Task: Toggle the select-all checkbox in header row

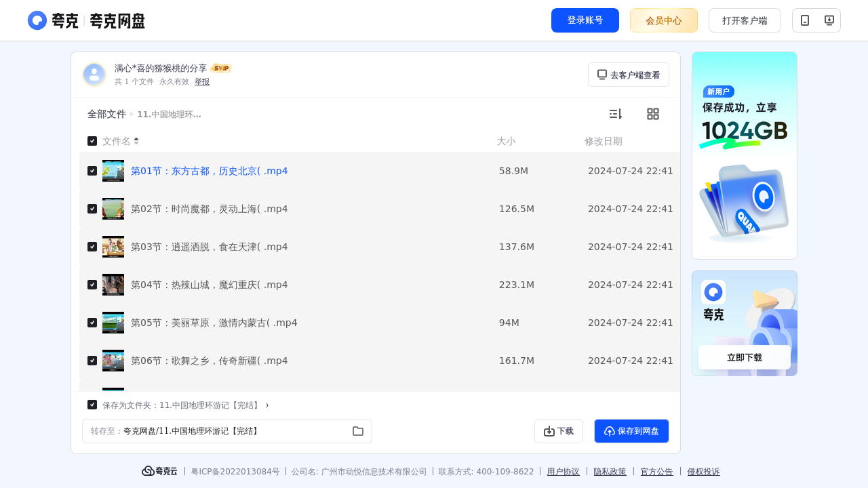Action: [x=92, y=141]
